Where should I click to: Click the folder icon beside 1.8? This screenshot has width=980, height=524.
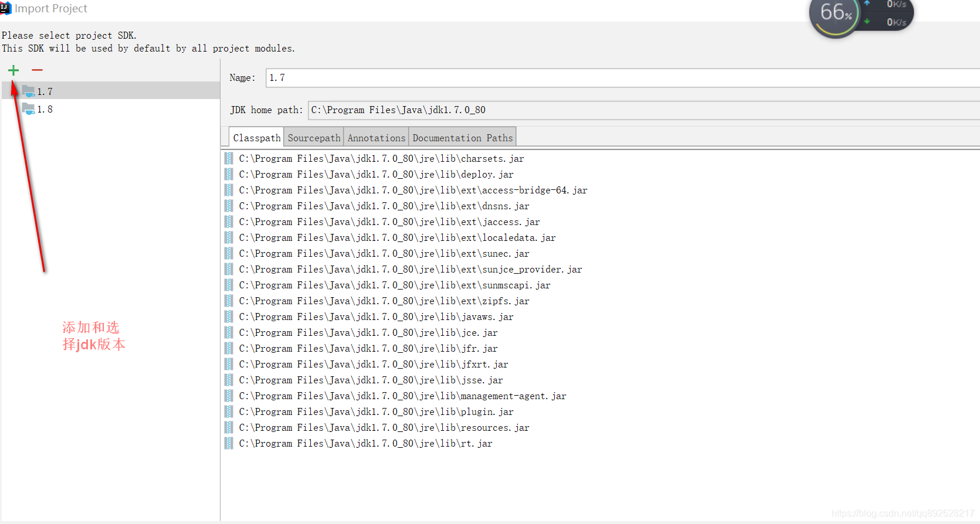pyautogui.click(x=28, y=108)
